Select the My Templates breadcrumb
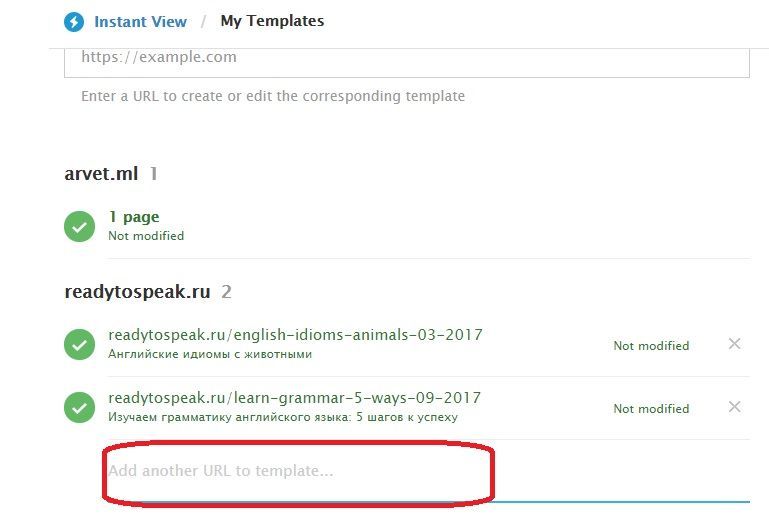 coord(272,21)
